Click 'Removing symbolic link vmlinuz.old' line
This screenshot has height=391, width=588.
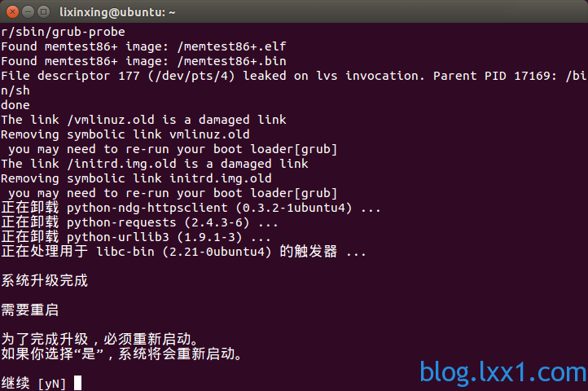[x=125, y=134]
